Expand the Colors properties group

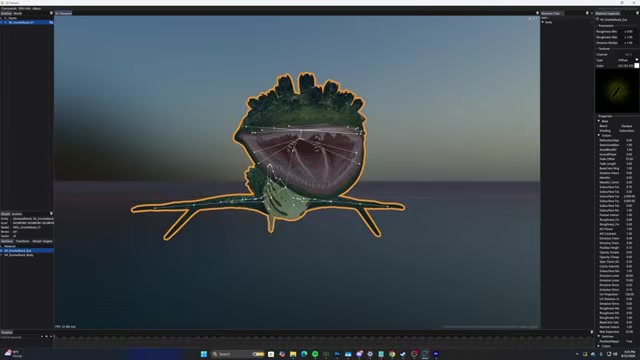coord(599,346)
